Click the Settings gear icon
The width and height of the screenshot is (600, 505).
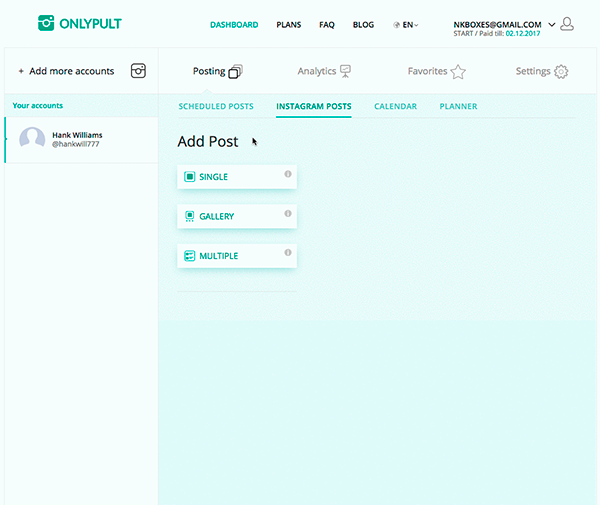[x=561, y=72]
